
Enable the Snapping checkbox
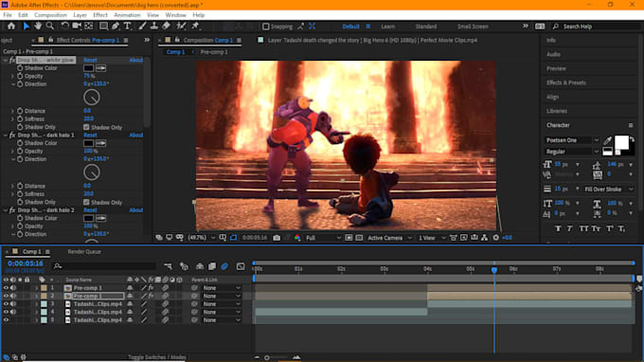pos(266,27)
